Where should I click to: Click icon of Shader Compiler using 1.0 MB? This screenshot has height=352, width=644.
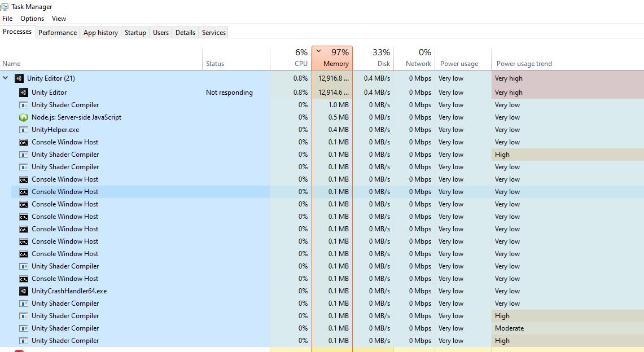pos(24,105)
